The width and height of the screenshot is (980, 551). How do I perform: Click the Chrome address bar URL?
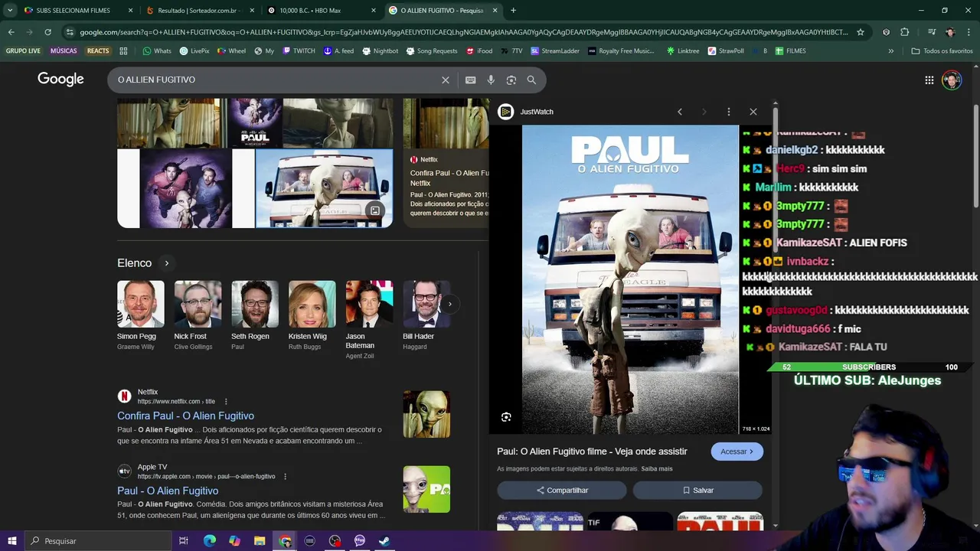click(463, 32)
